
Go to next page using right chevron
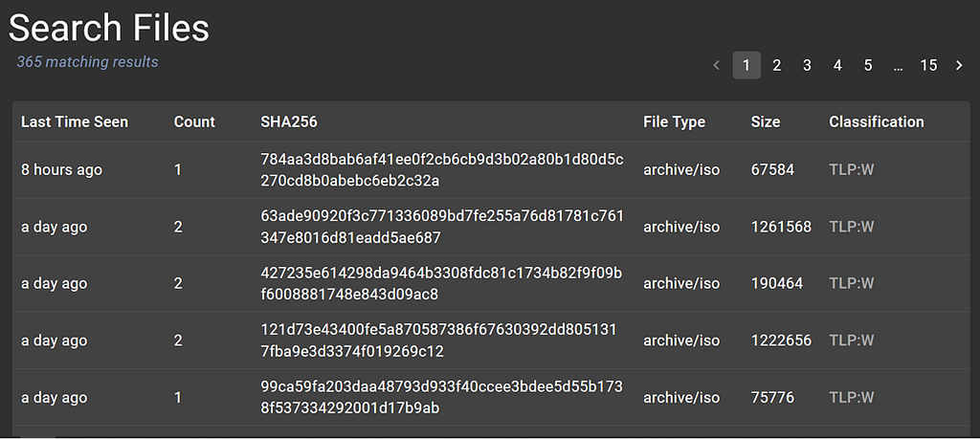tap(959, 65)
